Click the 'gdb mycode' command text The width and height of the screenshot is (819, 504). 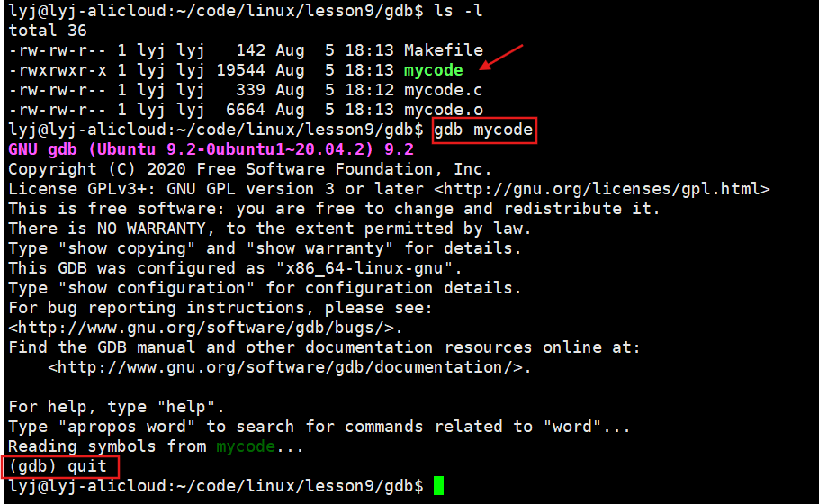483,130
